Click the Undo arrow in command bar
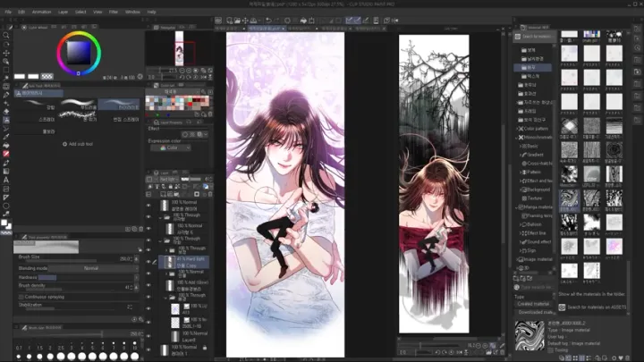644x362 pixels. coord(268,20)
